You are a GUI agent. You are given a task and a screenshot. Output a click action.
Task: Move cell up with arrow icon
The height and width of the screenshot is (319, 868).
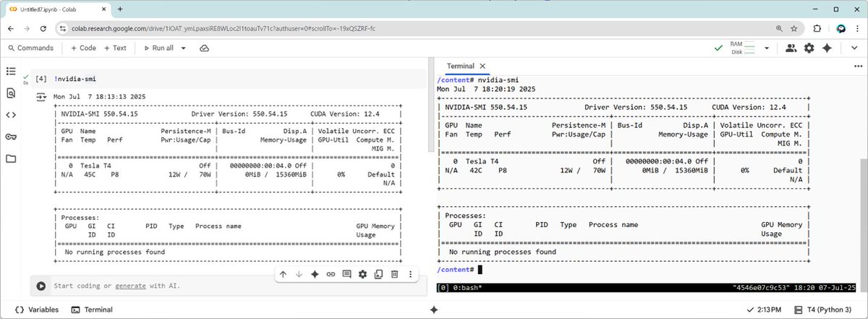(283, 274)
